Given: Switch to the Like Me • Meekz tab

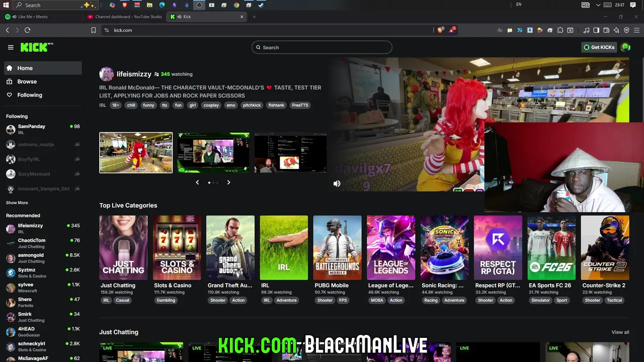Looking at the screenshot, I should (41, 17).
